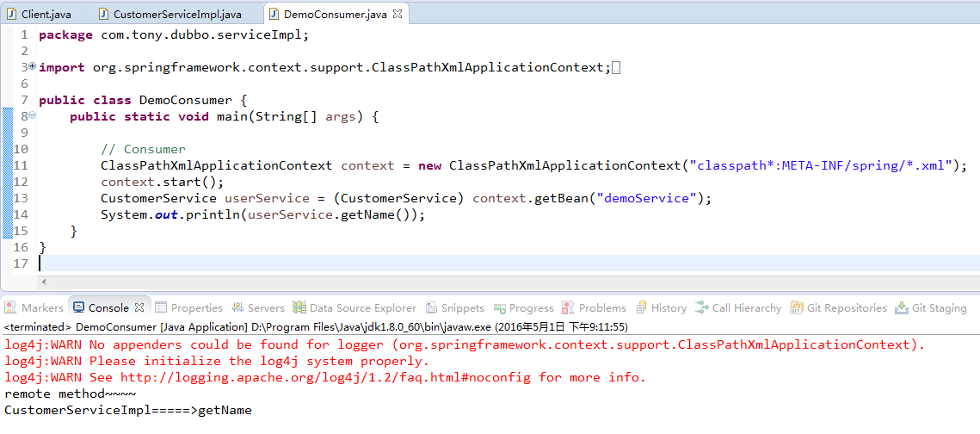Click the CustomerServiceImpl=====>getName console line

[x=128, y=410]
